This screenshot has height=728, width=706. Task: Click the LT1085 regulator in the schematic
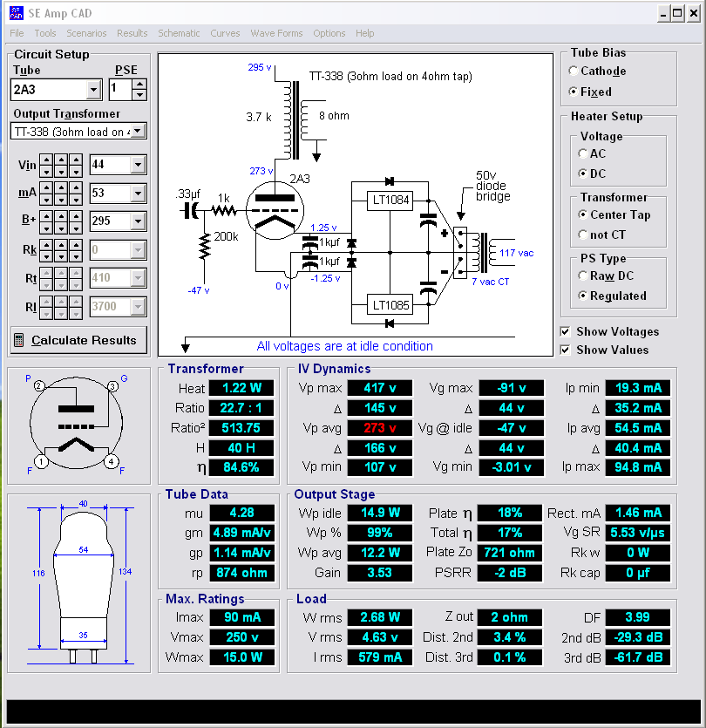coord(390,305)
